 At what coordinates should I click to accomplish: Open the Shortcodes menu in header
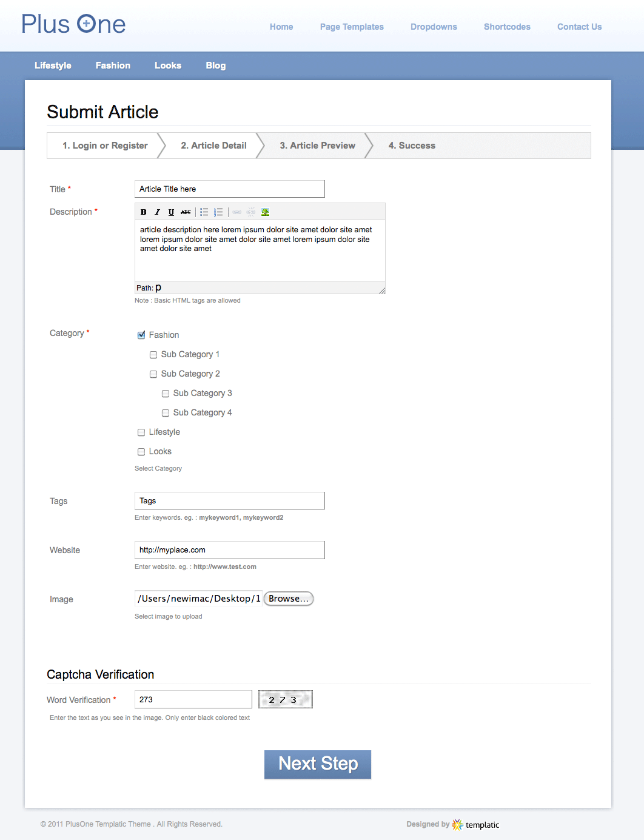click(507, 27)
